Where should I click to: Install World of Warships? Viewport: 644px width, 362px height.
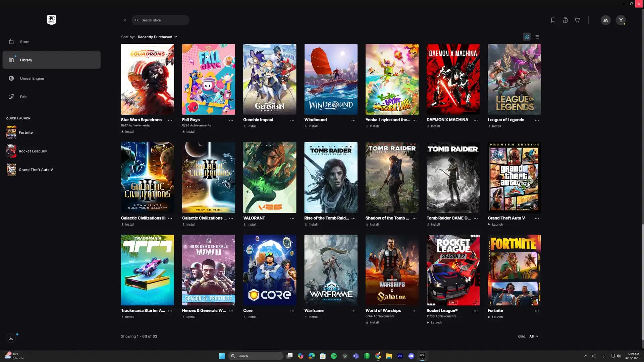click(372, 322)
